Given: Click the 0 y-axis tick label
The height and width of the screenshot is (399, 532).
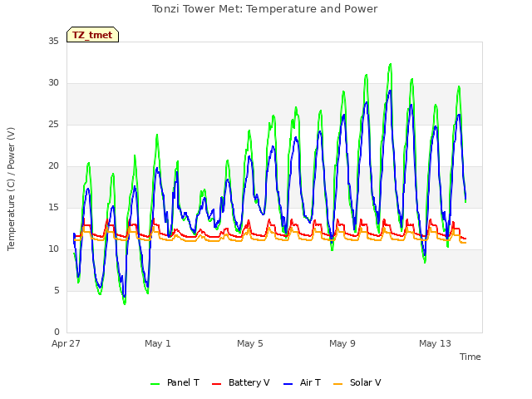Looking at the screenshot, I should coord(57,332).
